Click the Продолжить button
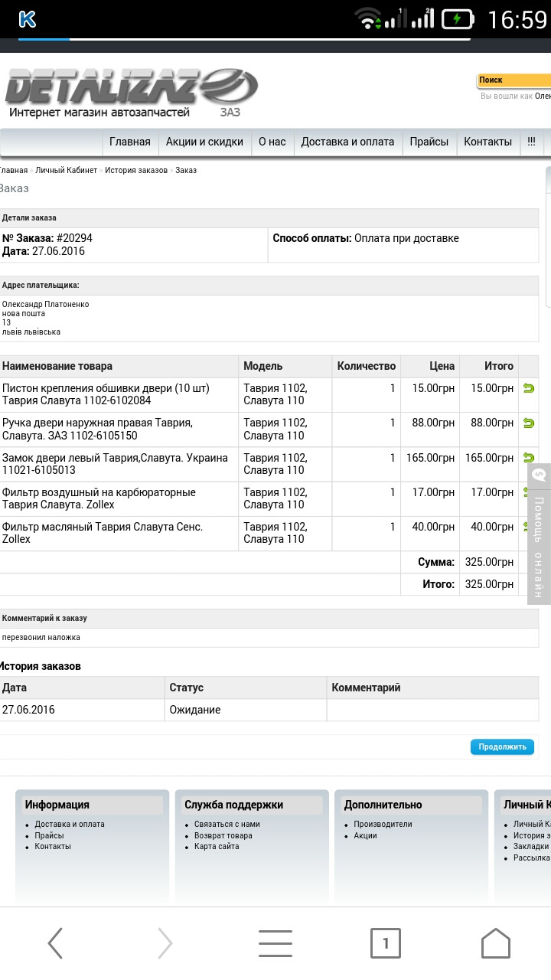Viewport: 551px width, 980px height. (x=503, y=746)
